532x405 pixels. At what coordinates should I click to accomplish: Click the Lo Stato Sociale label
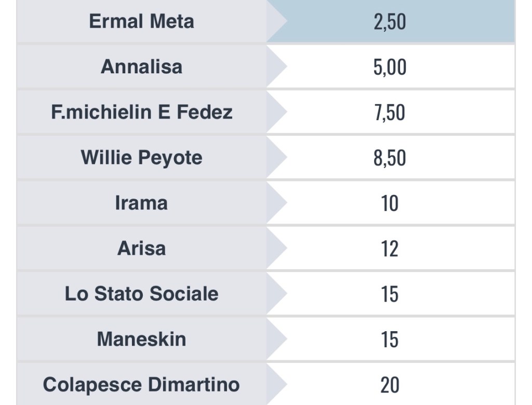[x=141, y=294]
